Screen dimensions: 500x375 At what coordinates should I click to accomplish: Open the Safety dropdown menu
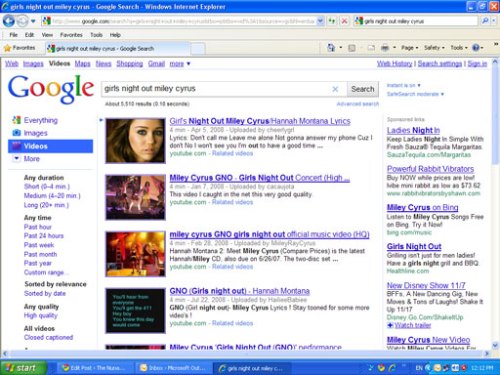434,48
